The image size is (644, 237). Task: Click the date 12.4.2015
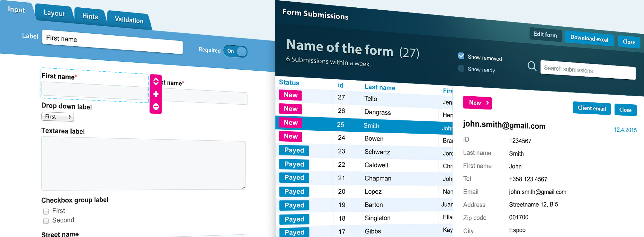(625, 130)
